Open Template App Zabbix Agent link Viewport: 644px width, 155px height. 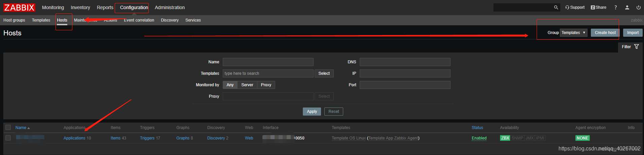(x=393, y=138)
